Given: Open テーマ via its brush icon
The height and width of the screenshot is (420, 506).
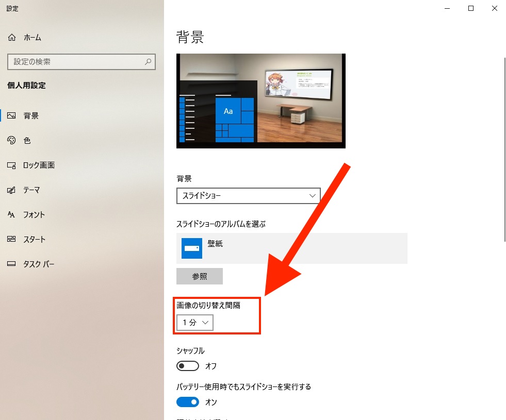Looking at the screenshot, I should 12,190.
